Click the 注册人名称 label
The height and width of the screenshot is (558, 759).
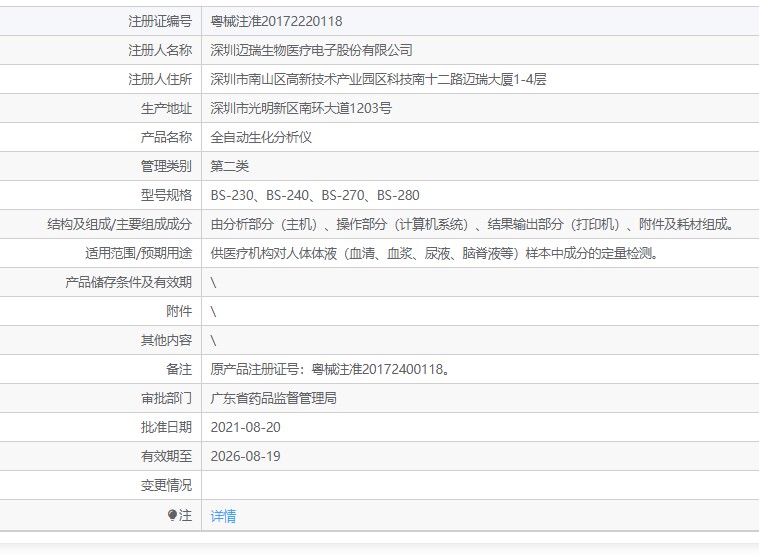160,50
